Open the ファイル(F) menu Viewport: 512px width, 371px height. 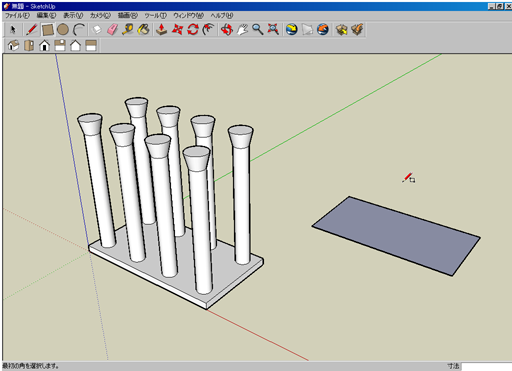17,15
